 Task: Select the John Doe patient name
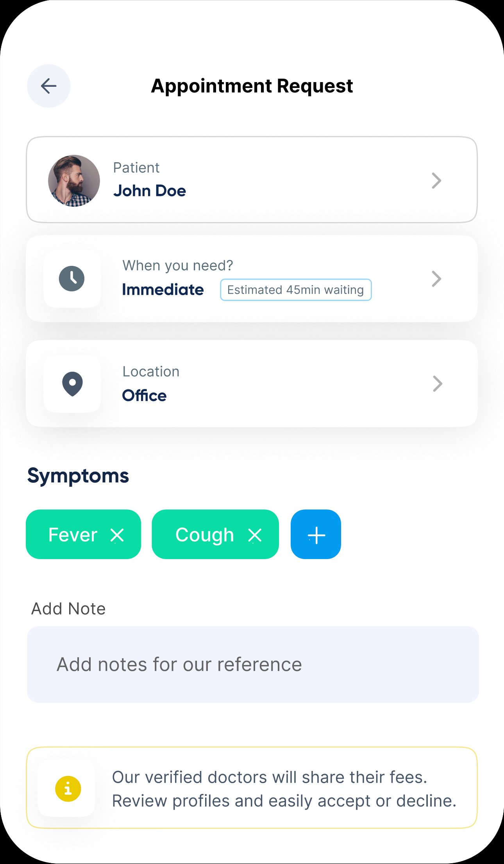point(150,191)
